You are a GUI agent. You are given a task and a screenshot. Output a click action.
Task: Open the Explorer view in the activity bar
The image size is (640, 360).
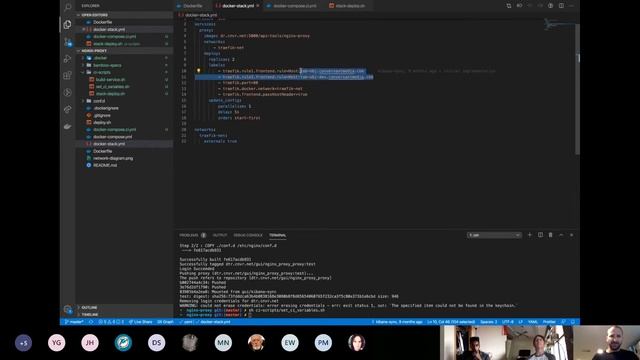coord(68,24)
